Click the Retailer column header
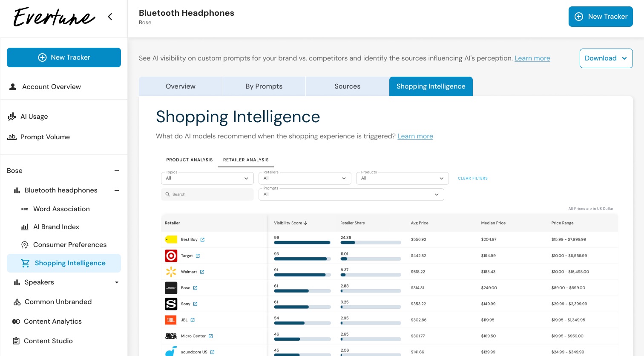The image size is (644, 356). pyautogui.click(x=172, y=223)
